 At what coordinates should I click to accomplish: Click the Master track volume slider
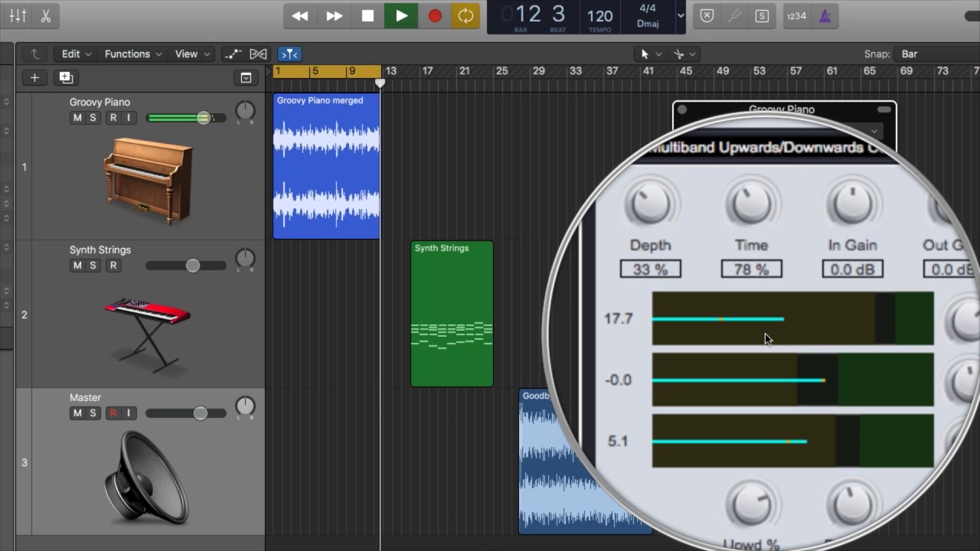tap(186, 413)
